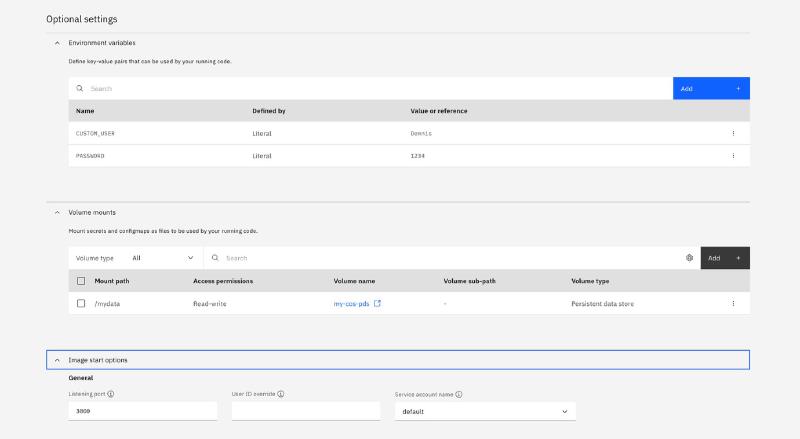Click the Mount path column header
Screen dimensions: 800x439
[112, 281]
